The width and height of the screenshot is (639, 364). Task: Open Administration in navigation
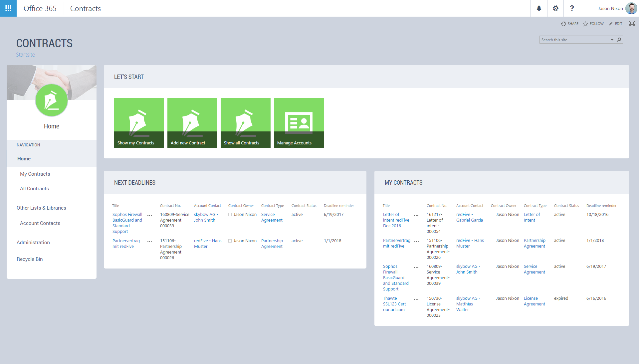[33, 243]
